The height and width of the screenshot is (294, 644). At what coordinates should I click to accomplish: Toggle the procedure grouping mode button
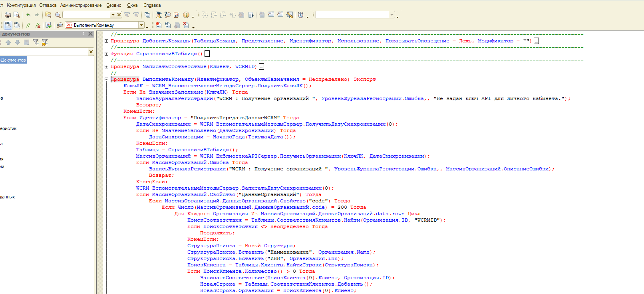click(8, 25)
